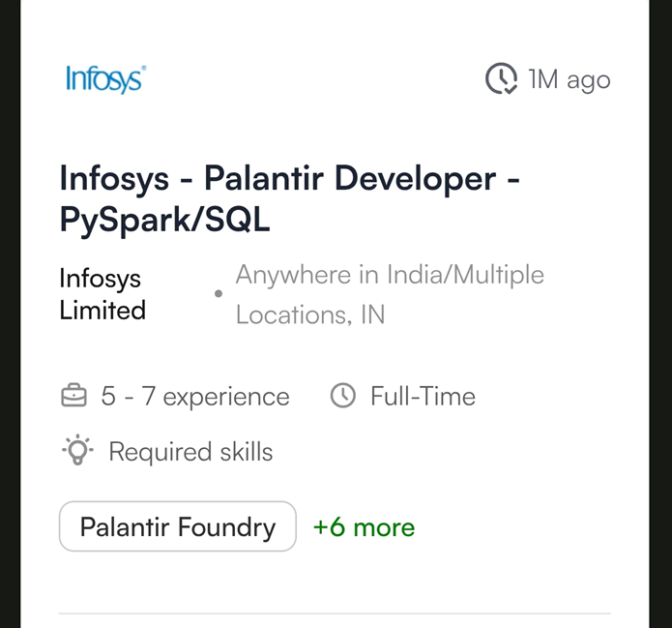Screen dimensions: 672x628
Task: Expand the +6 more skills list
Action: coord(364,527)
